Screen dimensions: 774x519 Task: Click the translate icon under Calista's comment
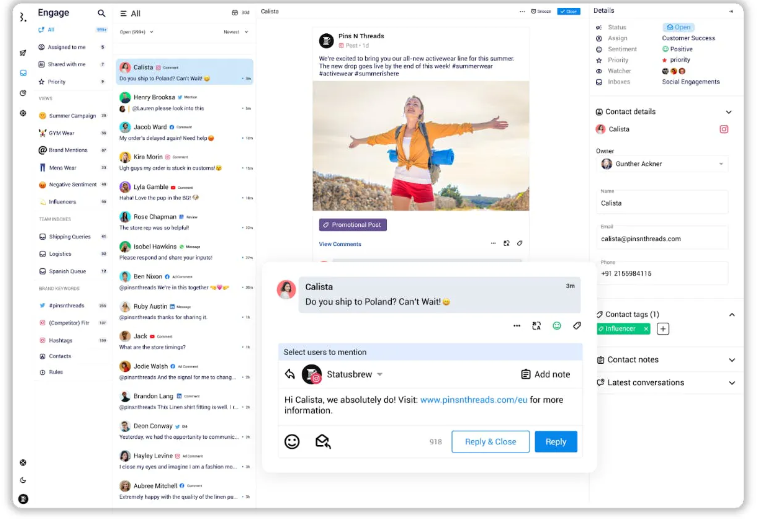point(537,326)
